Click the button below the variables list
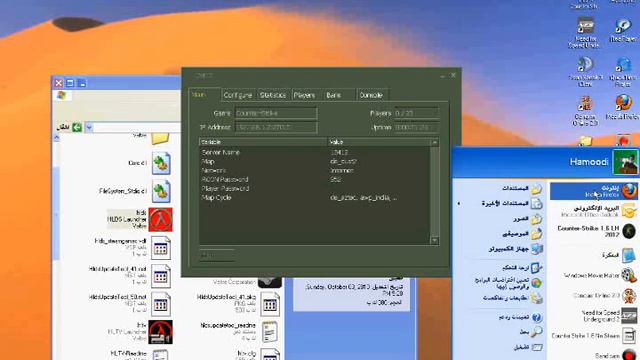Image resolution: width=640 pixels, height=360 pixels. 217,255
